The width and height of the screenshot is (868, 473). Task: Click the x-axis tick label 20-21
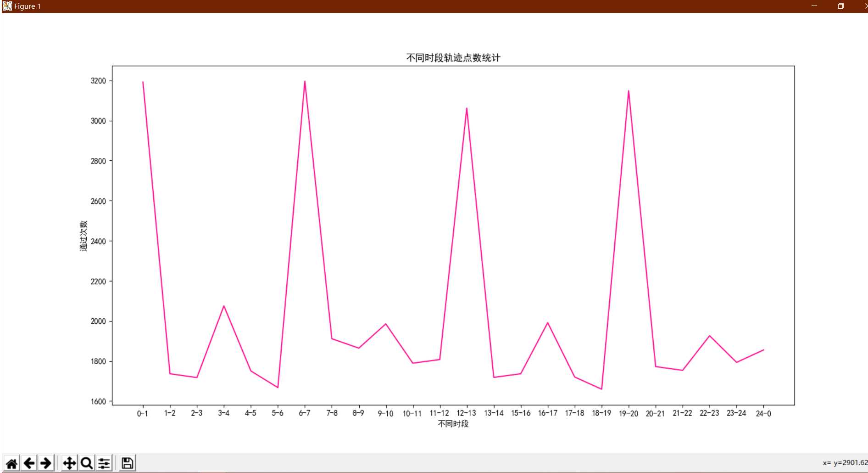point(655,413)
